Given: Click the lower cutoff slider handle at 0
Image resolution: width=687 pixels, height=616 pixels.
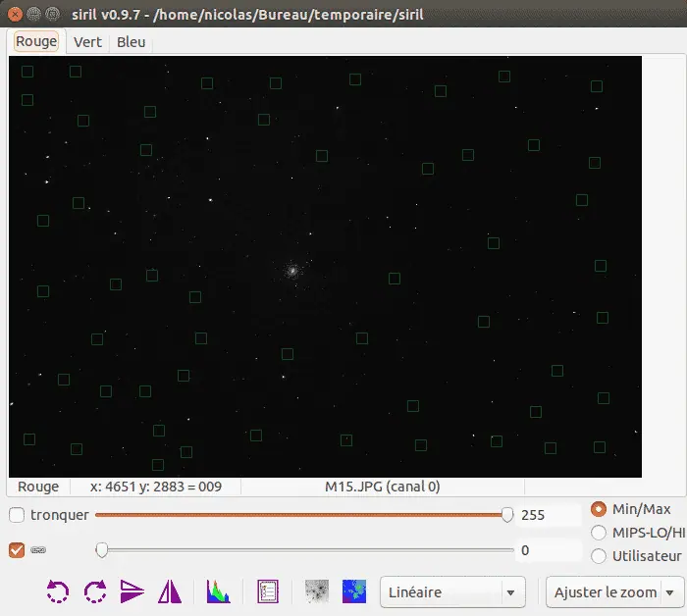Looking at the screenshot, I should click(x=102, y=550).
